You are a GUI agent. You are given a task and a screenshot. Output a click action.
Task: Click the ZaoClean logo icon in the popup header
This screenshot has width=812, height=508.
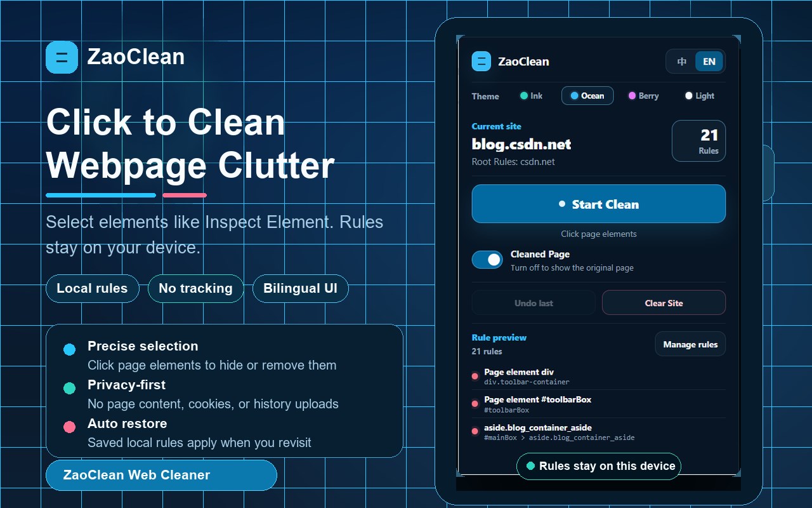[481, 62]
